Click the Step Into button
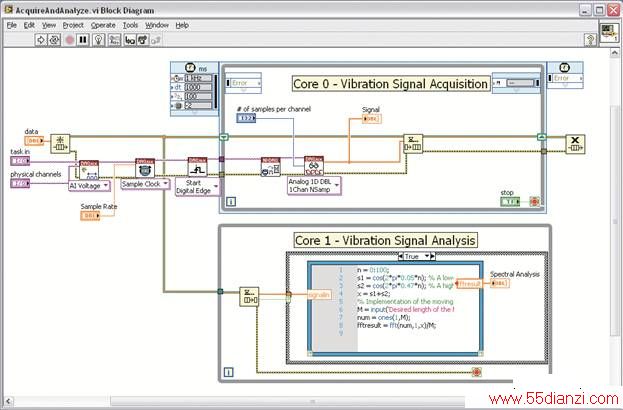623x410 pixels. [x=130, y=40]
